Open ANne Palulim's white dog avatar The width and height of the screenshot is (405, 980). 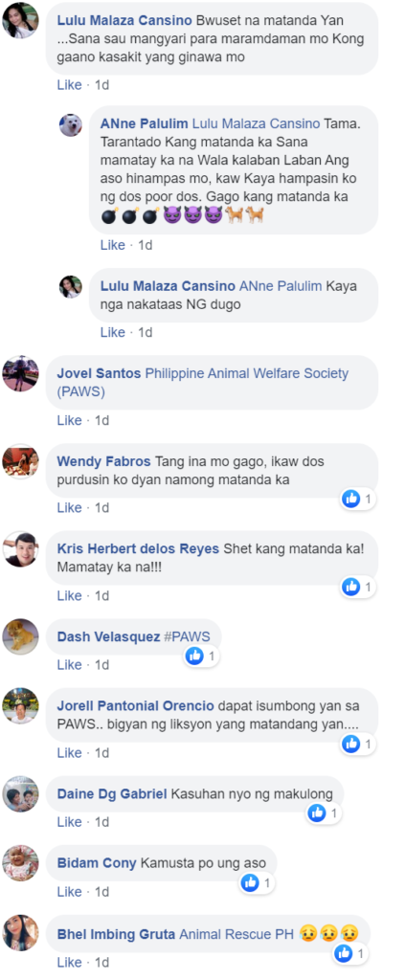click(x=71, y=125)
